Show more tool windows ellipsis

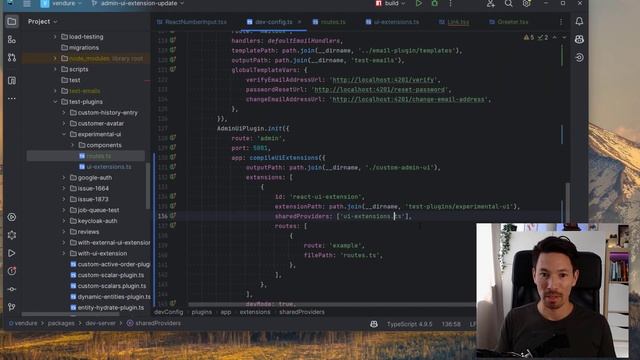[12, 98]
